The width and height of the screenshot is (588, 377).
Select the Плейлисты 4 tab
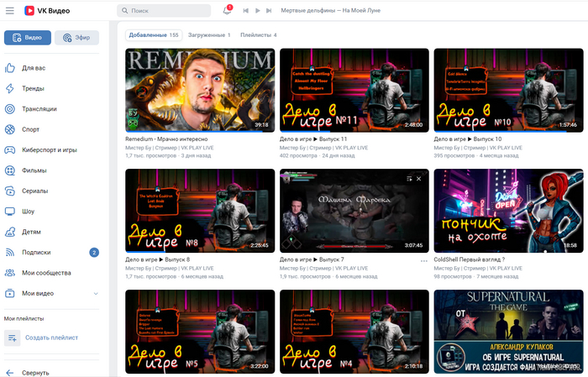(x=259, y=35)
